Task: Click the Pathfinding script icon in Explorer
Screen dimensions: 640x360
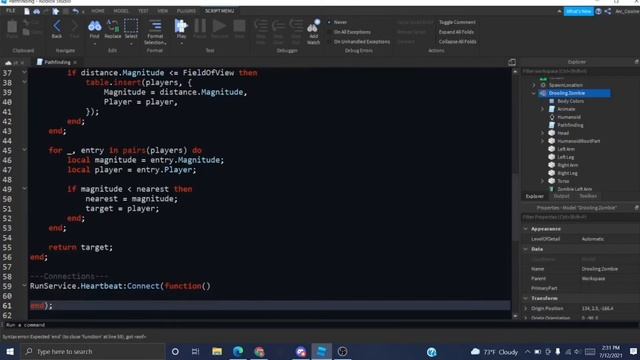Action: point(552,125)
